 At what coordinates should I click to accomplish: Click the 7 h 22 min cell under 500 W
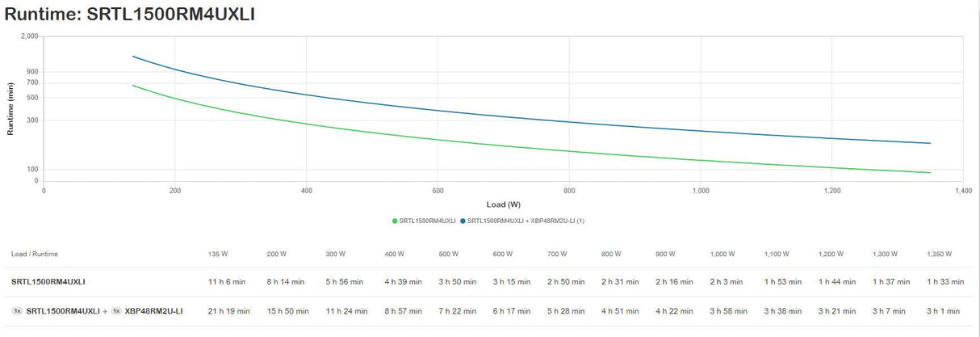click(457, 311)
